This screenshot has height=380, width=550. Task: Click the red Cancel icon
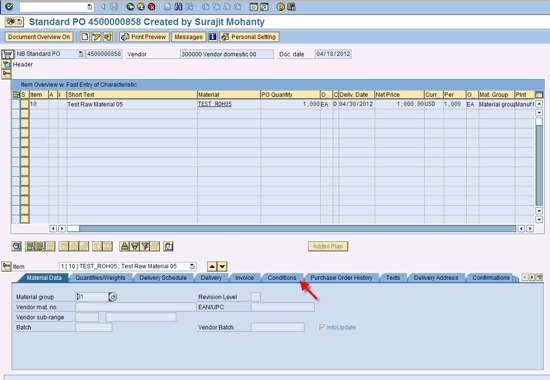tap(152, 6)
